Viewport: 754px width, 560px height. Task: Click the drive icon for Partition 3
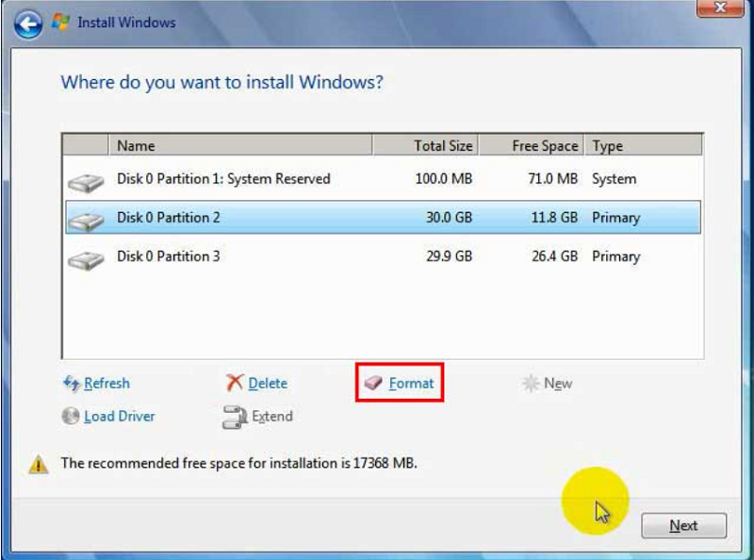pos(86,258)
